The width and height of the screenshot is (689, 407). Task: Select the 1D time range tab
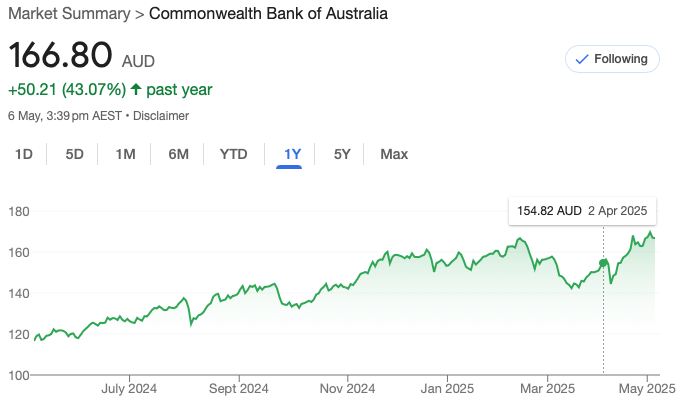(24, 154)
